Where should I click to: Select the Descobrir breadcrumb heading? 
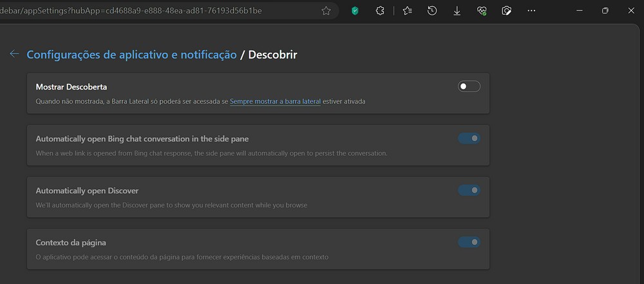click(272, 55)
